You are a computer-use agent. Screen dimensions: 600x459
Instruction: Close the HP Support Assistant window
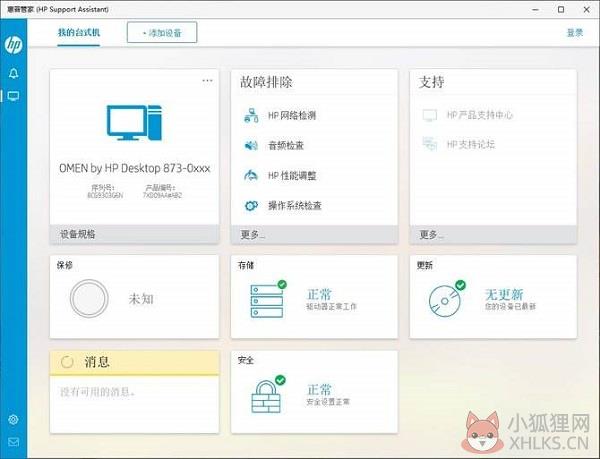586,10
